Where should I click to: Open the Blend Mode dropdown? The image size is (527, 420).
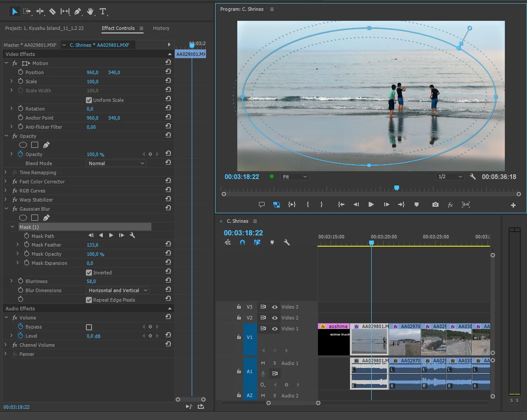click(116, 163)
